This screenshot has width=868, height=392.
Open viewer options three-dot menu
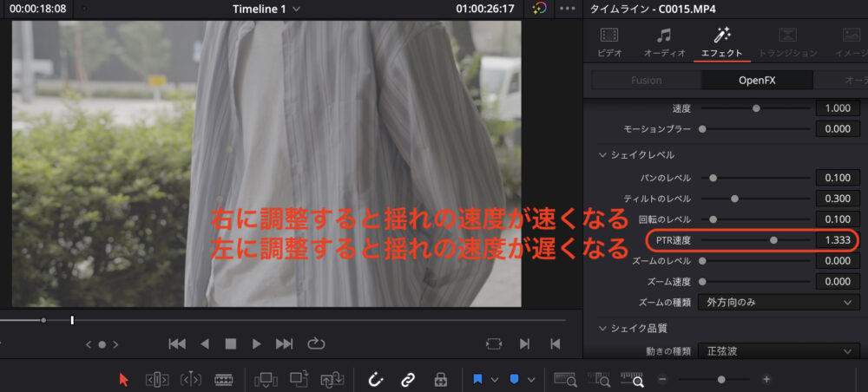point(568,9)
